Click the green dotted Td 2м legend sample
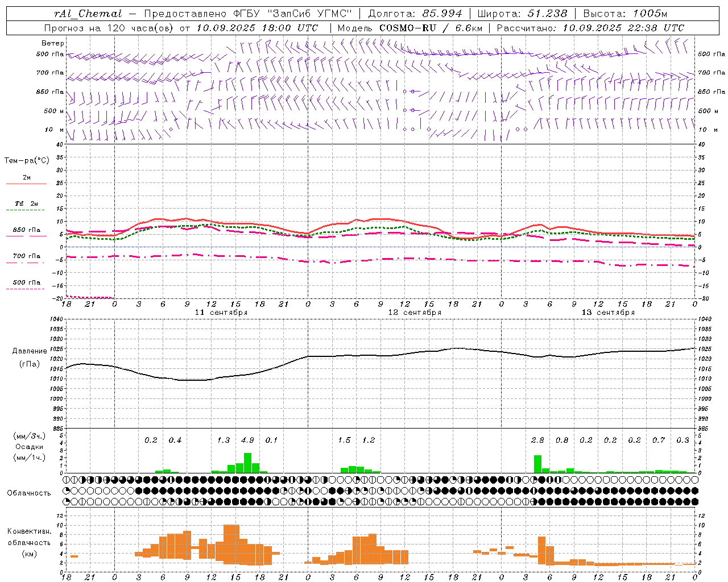 click(x=25, y=210)
